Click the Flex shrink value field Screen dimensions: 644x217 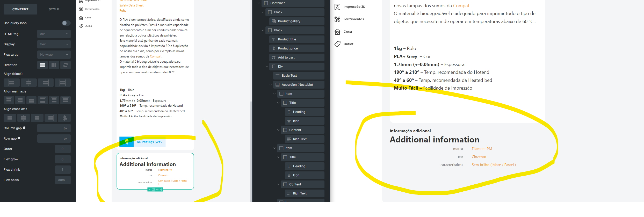[x=63, y=170]
